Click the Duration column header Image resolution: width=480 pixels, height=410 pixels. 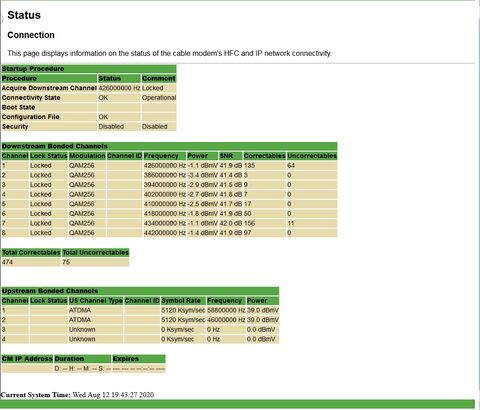click(69, 359)
